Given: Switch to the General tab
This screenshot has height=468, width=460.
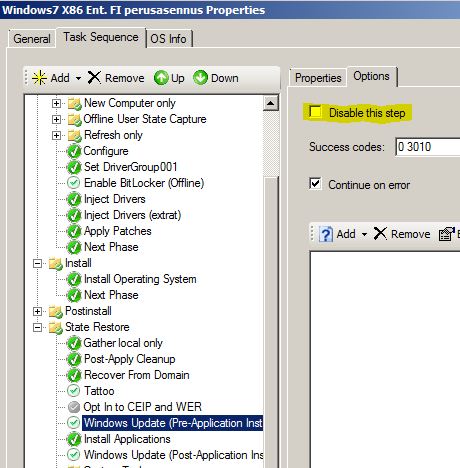Looking at the screenshot, I should pyautogui.click(x=32, y=39).
